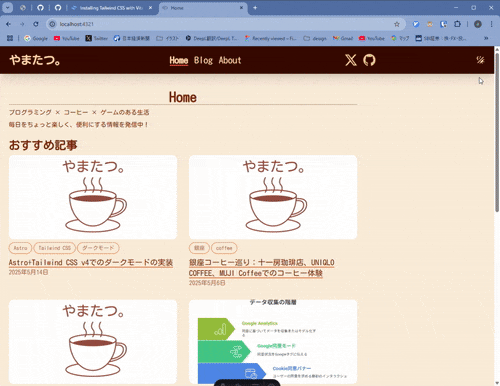Go forward with the browser forward arrow
Image resolution: width=500 pixels, height=386 pixels.
point(22,24)
